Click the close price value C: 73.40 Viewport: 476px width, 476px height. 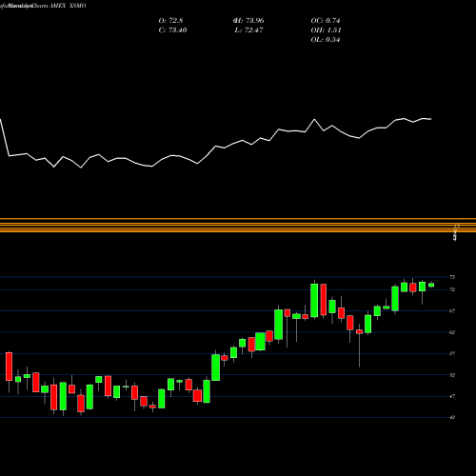pyautogui.click(x=172, y=30)
